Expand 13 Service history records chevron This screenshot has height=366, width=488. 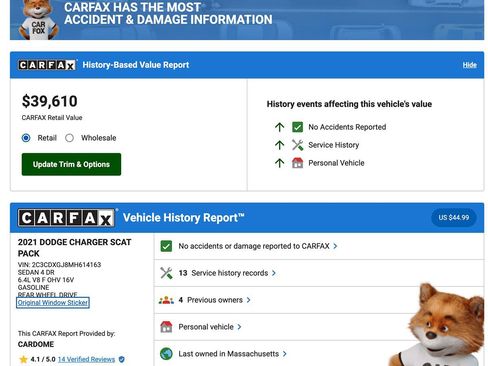tap(274, 273)
